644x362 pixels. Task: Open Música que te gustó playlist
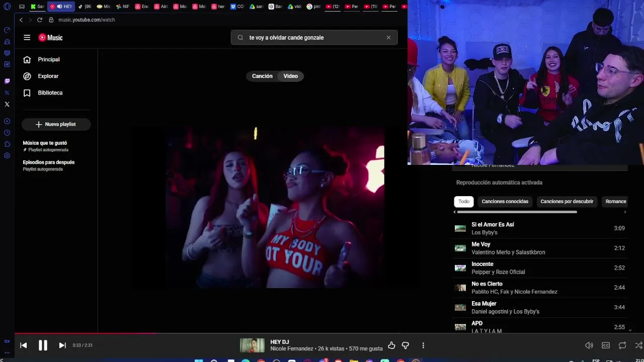(45, 146)
